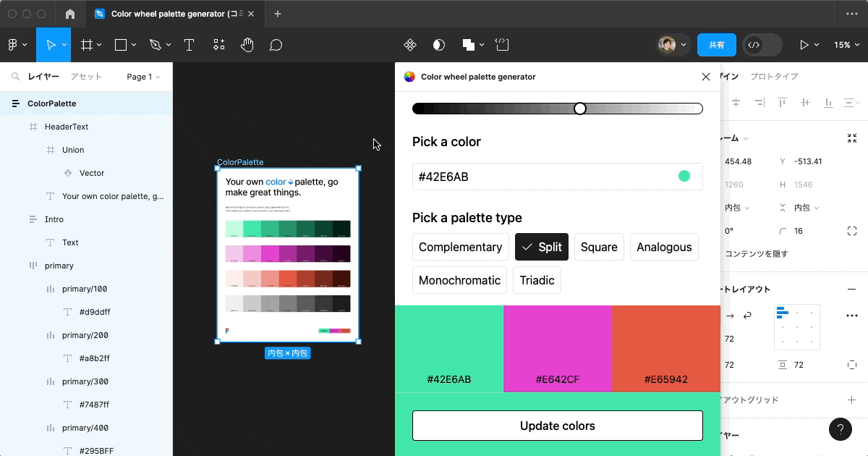Open the Actions and plugins panel
The image size is (868, 456).
click(x=218, y=44)
